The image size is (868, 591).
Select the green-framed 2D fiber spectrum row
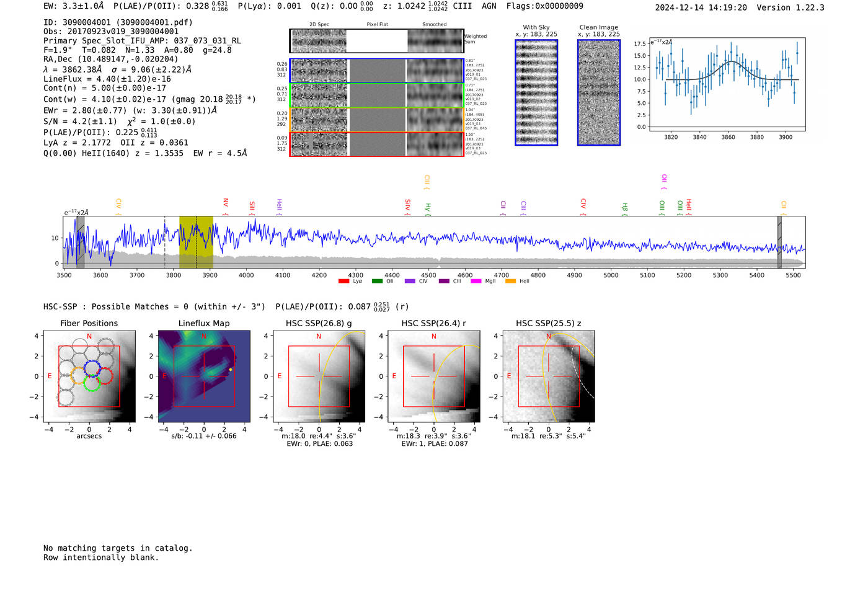(x=377, y=95)
